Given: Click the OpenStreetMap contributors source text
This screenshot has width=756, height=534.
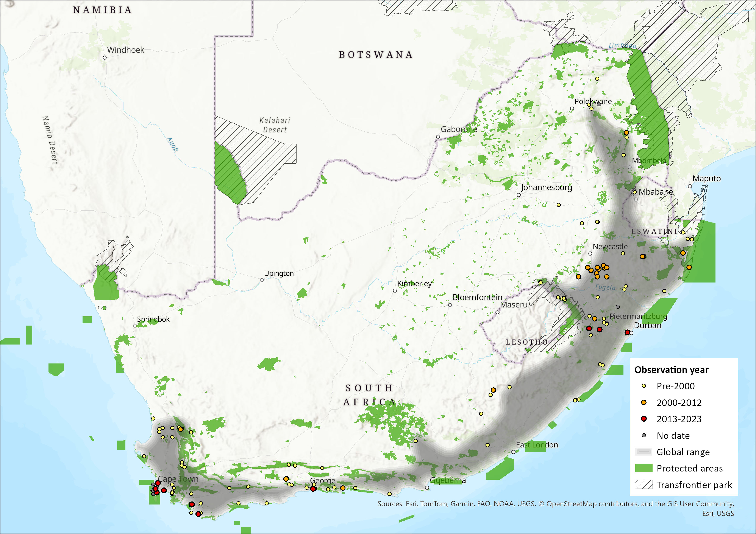Looking at the screenshot, I should tap(592, 504).
